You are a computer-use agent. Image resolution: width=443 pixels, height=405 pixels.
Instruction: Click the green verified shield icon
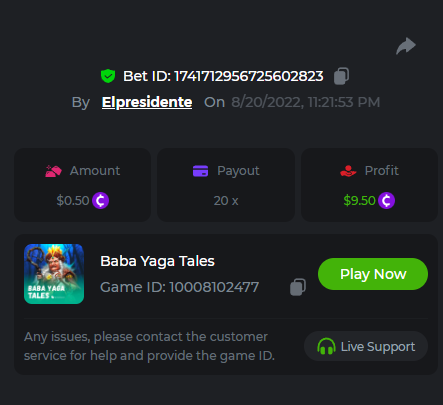(108, 76)
